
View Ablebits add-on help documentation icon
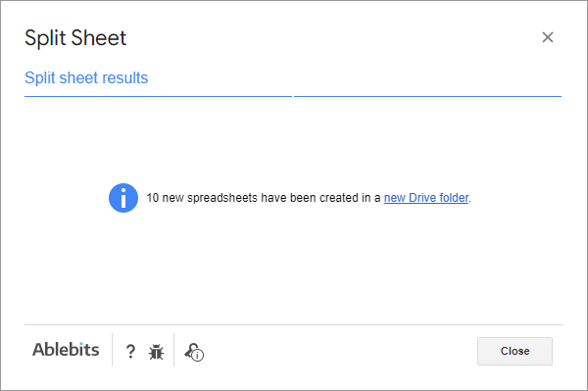pos(130,351)
